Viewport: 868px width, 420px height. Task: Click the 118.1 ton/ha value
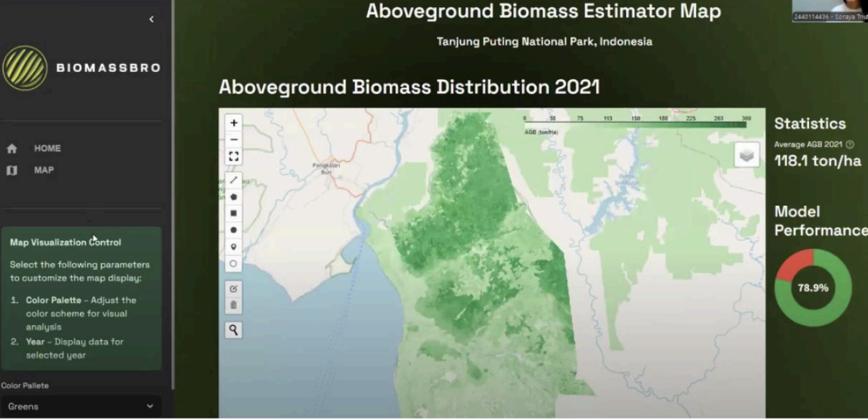[818, 161]
